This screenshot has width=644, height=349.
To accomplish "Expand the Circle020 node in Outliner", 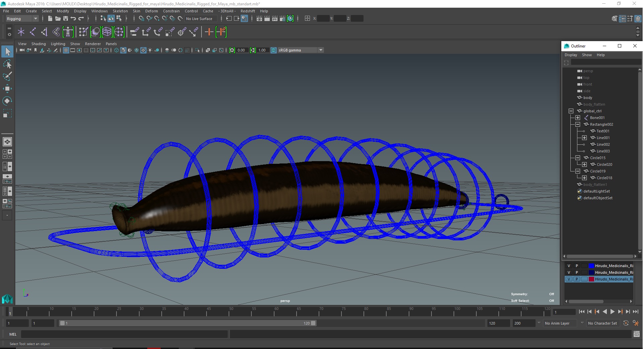I will (584, 164).
